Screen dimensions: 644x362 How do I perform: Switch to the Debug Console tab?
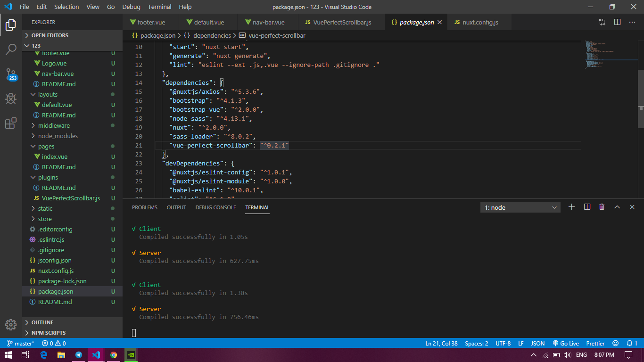pos(215,207)
